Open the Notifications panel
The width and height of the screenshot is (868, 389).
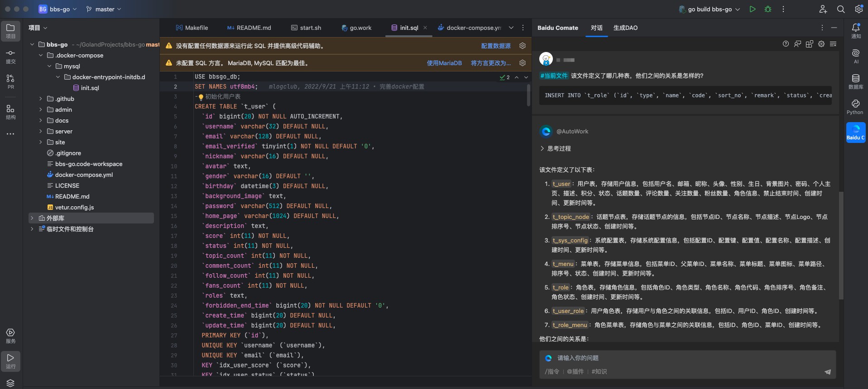856,31
